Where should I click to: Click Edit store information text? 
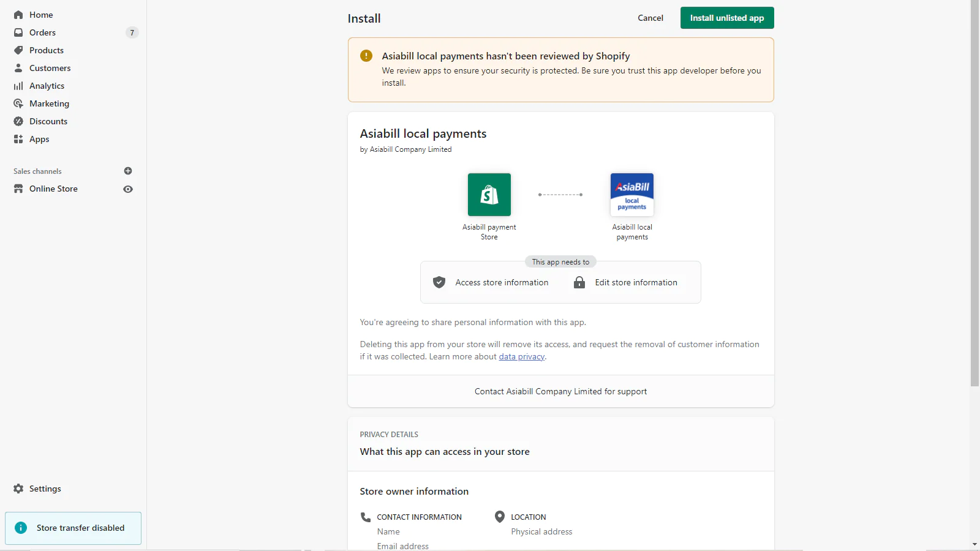pyautogui.click(x=636, y=282)
